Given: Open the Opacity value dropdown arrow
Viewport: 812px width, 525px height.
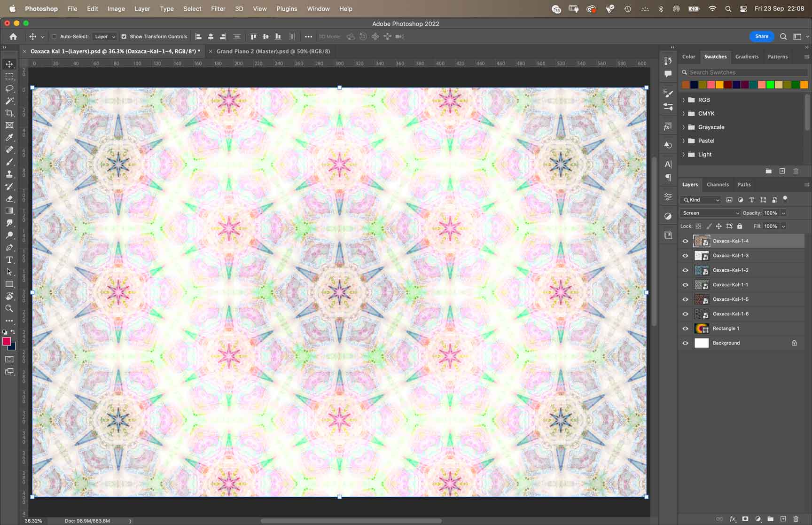Looking at the screenshot, I should click(x=783, y=213).
